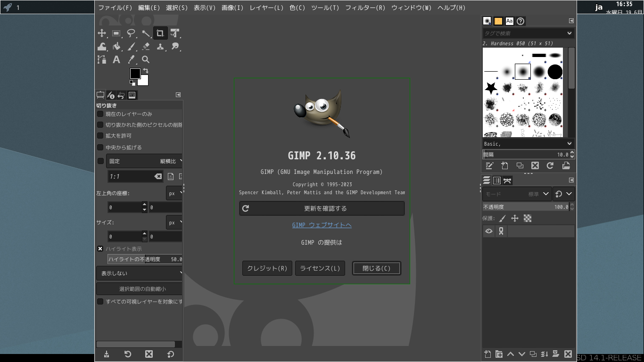Select the Warp Transform tool
644x362 pixels.
point(102,46)
